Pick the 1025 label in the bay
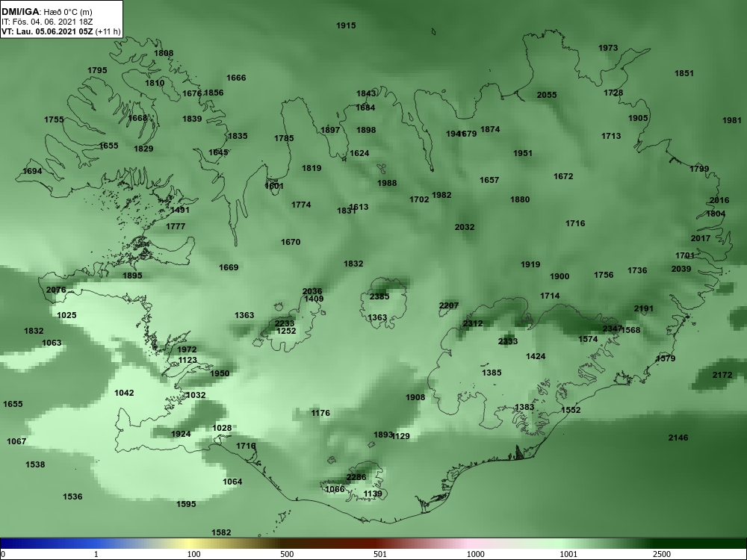 [66, 315]
